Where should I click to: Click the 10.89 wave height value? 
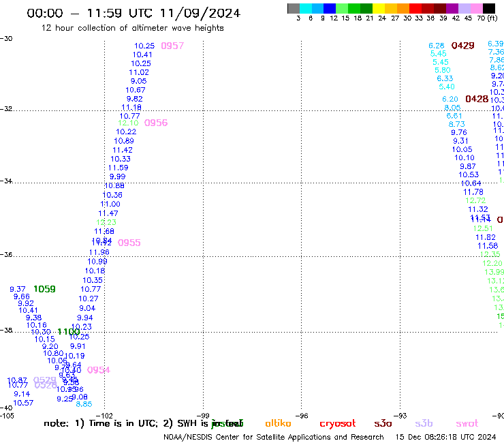[x=124, y=141]
